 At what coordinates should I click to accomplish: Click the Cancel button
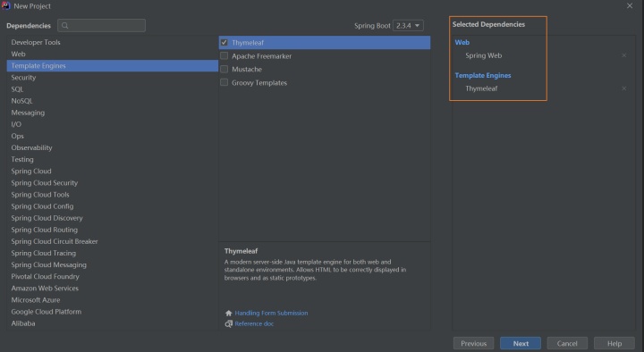[567, 343]
